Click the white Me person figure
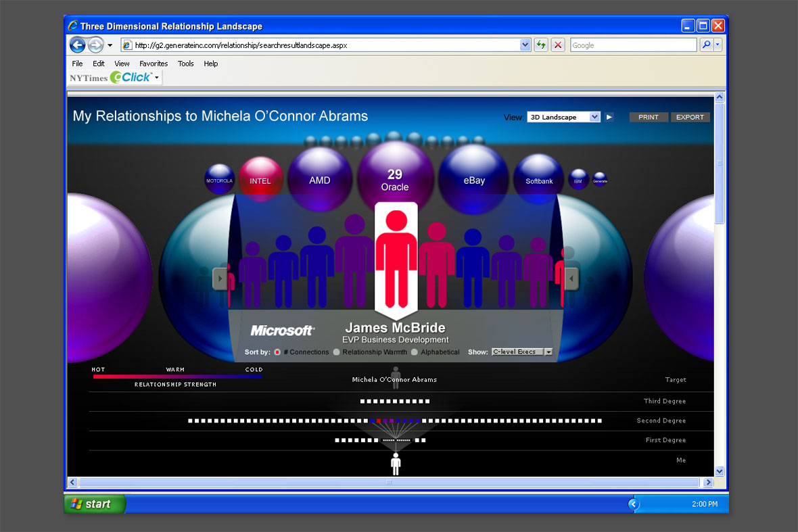This screenshot has width=798, height=532. click(x=396, y=464)
